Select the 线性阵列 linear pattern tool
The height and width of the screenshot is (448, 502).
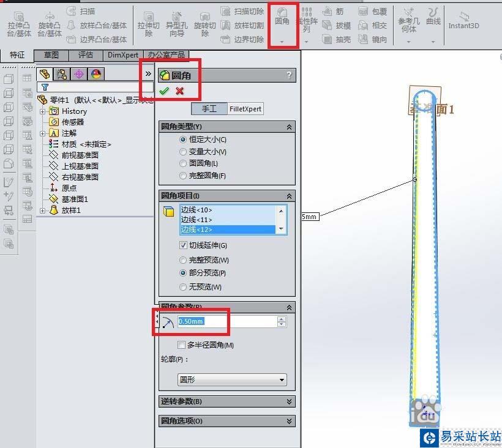(306, 20)
